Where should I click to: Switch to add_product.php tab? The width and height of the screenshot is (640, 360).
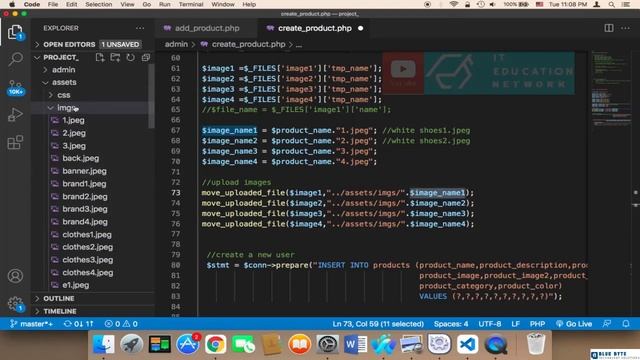(x=207, y=28)
